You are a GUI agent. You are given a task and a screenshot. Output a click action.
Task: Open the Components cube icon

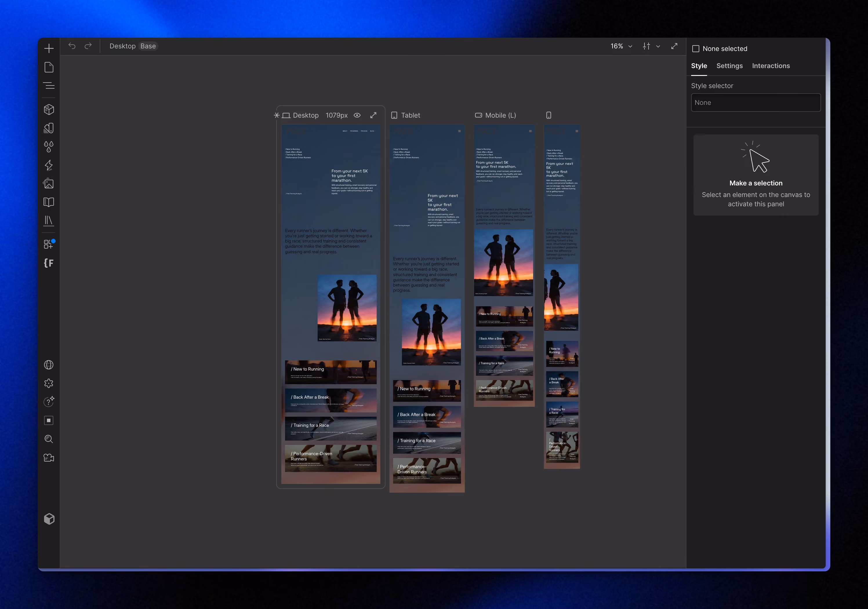49,110
